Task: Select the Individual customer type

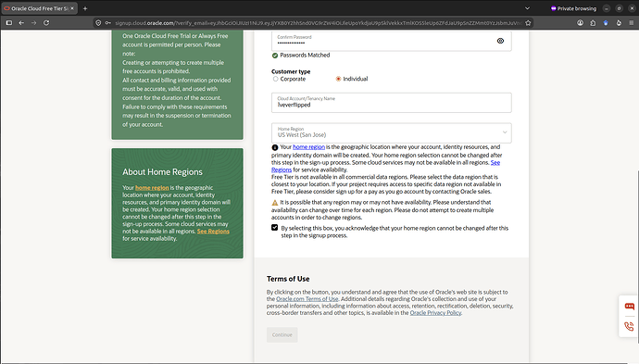Action: click(338, 79)
